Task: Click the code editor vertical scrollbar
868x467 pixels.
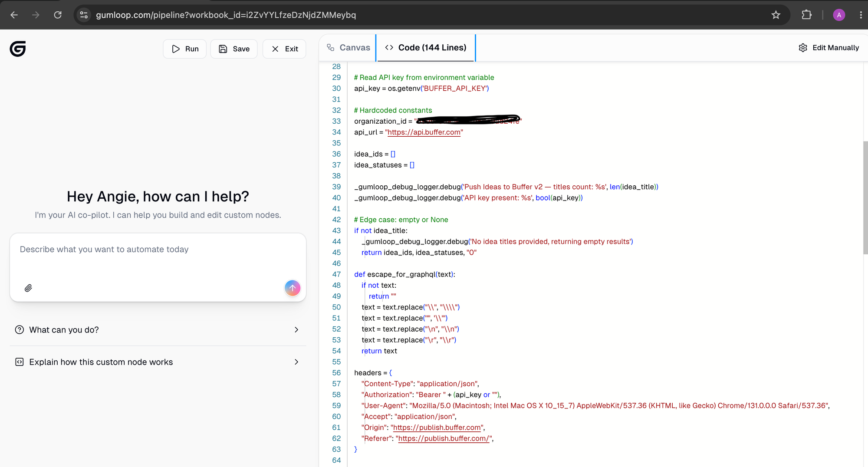Action: [865, 197]
